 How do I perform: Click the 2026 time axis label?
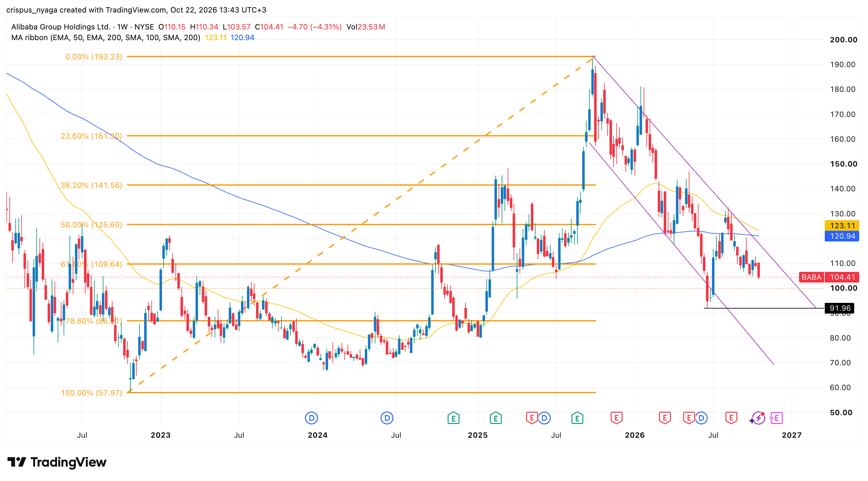(x=635, y=435)
